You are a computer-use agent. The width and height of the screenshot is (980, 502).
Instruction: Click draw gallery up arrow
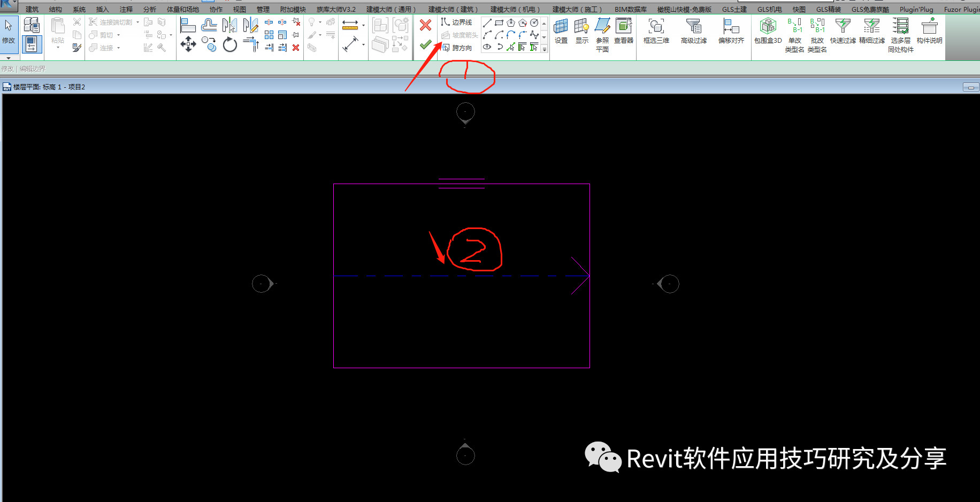pos(545,24)
